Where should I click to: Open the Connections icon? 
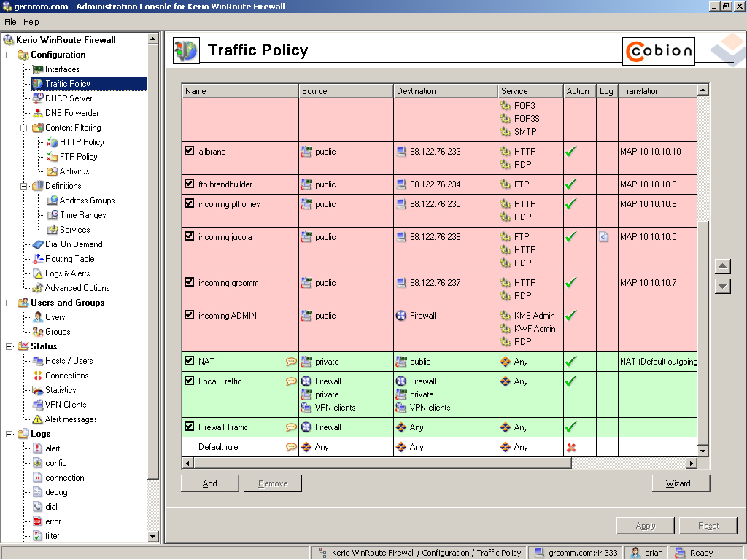pos(38,376)
